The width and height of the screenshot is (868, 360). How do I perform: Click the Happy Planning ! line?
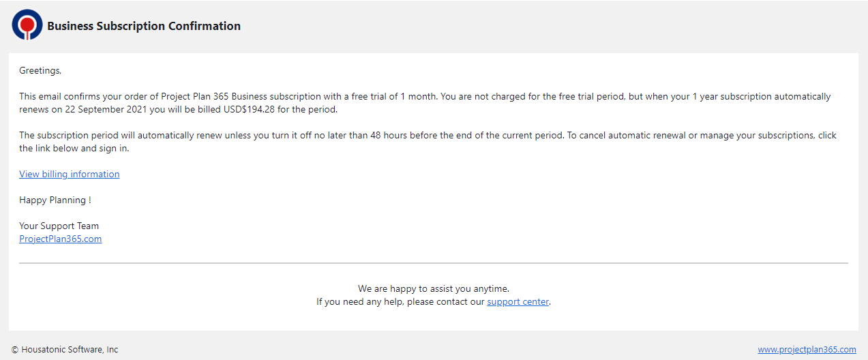[x=55, y=200]
